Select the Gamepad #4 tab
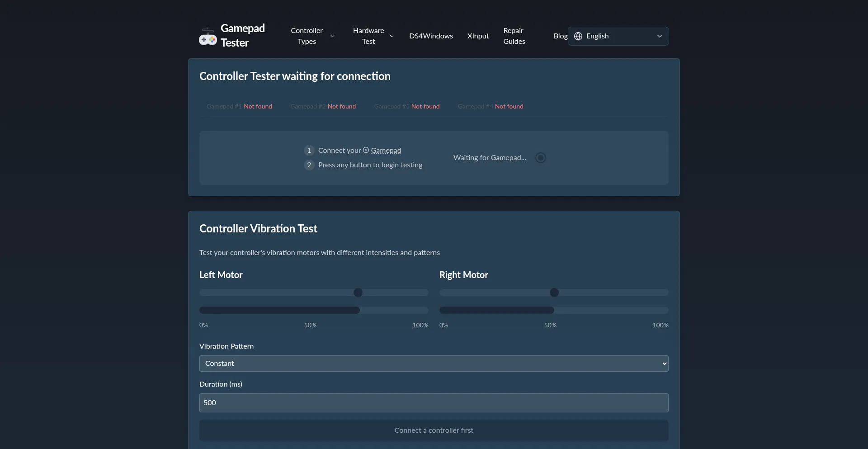The height and width of the screenshot is (449, 868). pos(490,106)
